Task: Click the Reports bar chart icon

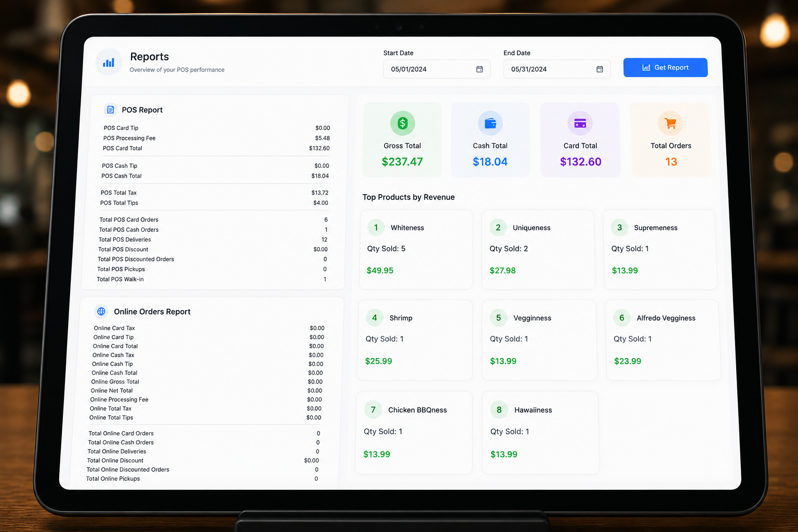Action: [109, 62]
